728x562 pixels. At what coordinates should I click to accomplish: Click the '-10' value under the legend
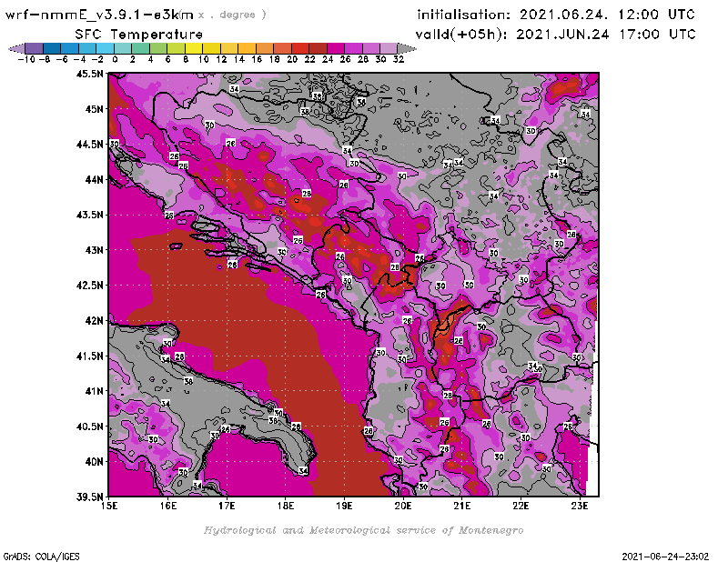pos(26,59)
